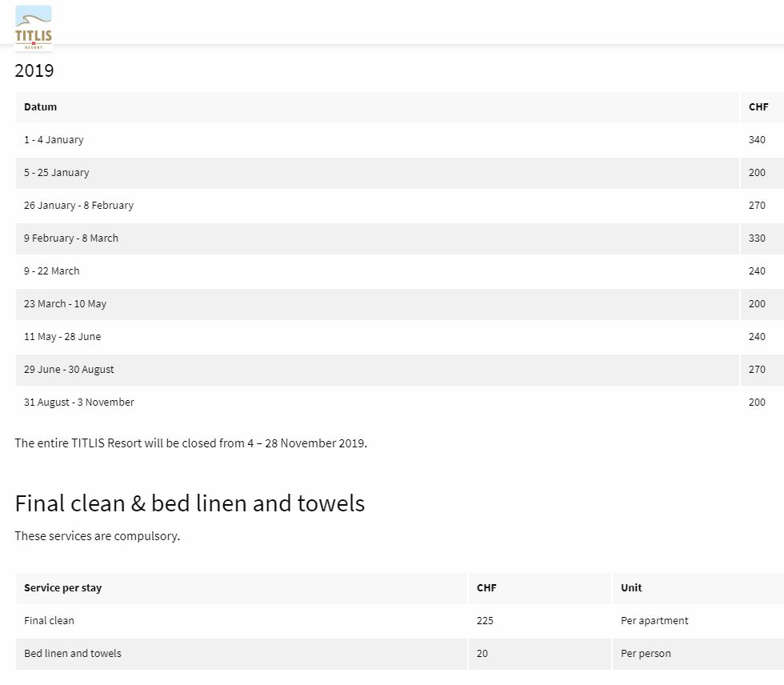The height and width of the screenshot is (685, 784).
Task: Select the 11 May - 28 June row
Action: coord(62,337)
